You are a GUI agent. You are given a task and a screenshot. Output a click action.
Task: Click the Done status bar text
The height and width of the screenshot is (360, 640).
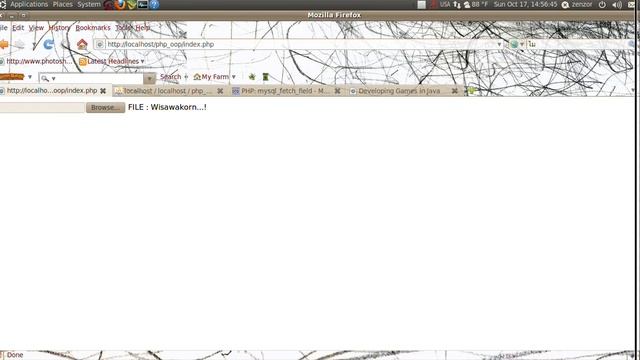point(15,355)
